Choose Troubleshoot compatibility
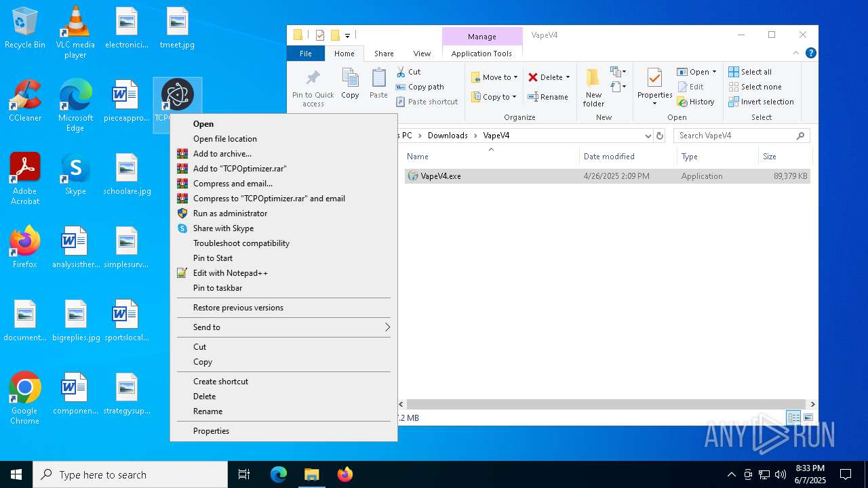868x488 pixels. click(x=283, y=243)
